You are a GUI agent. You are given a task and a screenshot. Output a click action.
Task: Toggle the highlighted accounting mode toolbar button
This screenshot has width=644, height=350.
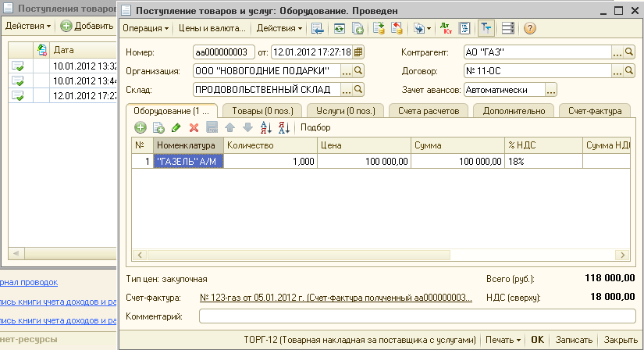coord(486,29)
